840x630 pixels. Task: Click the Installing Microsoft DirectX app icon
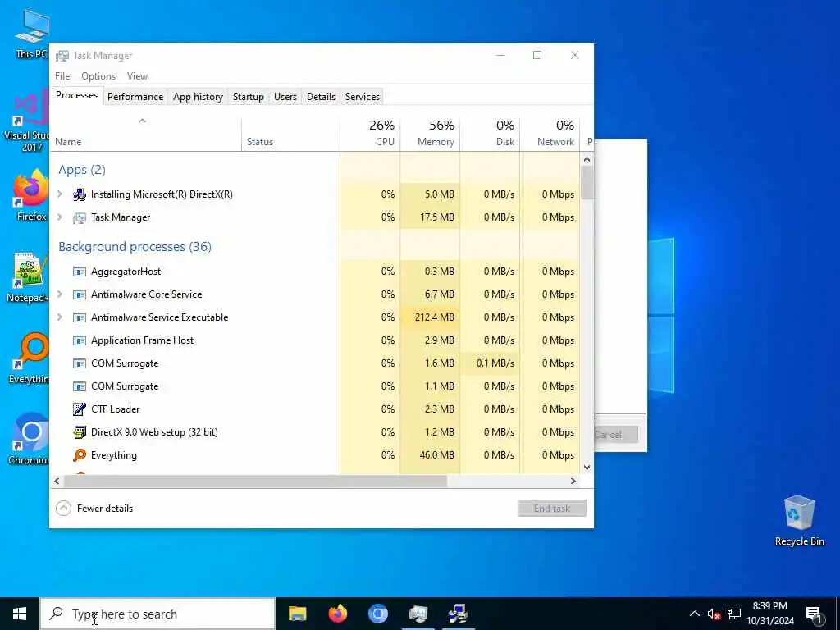pyautogui.click(x=80, y=194)
